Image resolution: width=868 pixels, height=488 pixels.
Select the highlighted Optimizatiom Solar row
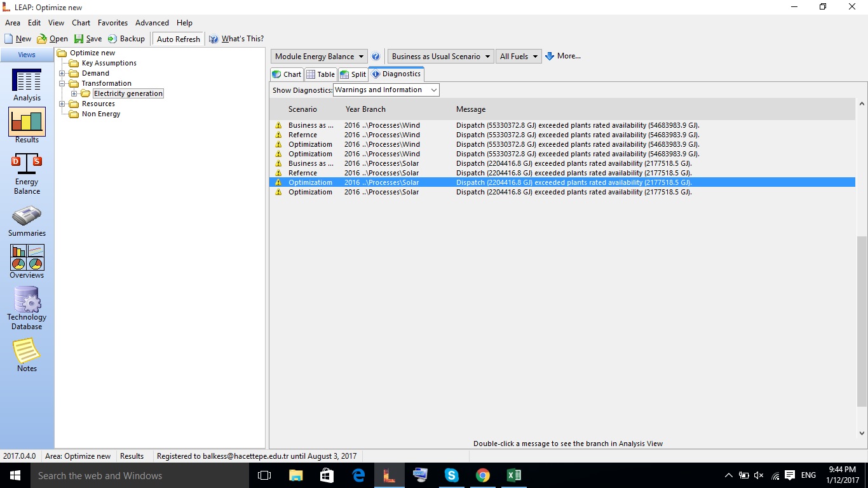pos(562,182)
